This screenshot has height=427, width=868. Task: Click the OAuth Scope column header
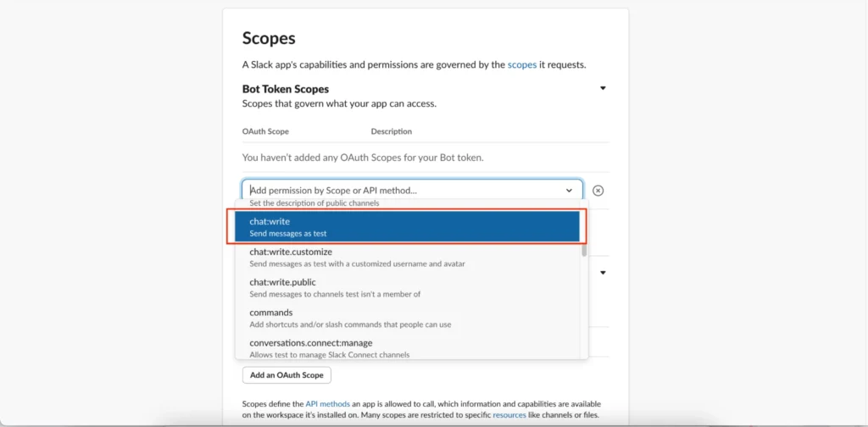click(265, 131)
